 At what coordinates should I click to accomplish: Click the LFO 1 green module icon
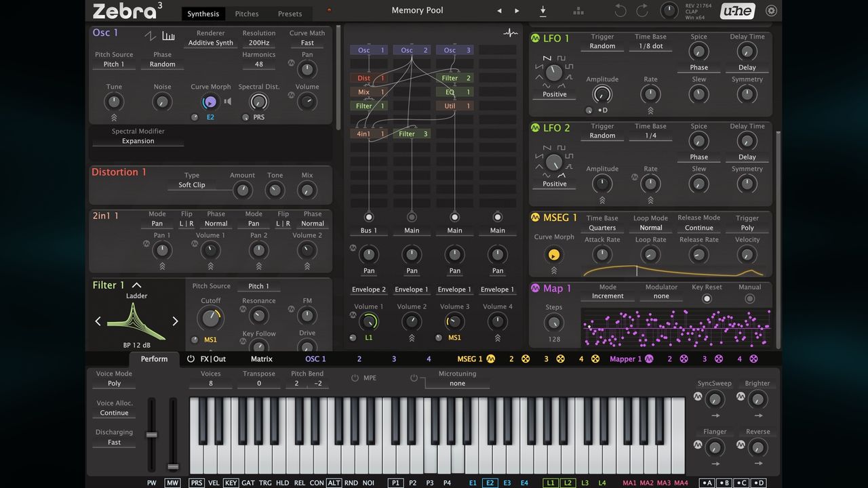click(535, 39)
